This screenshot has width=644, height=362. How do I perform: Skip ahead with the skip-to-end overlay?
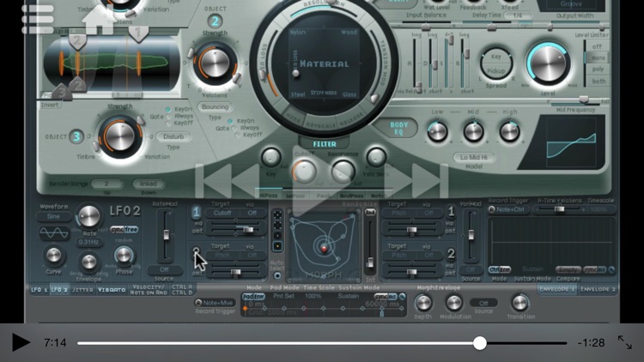(x=416, y=181)
